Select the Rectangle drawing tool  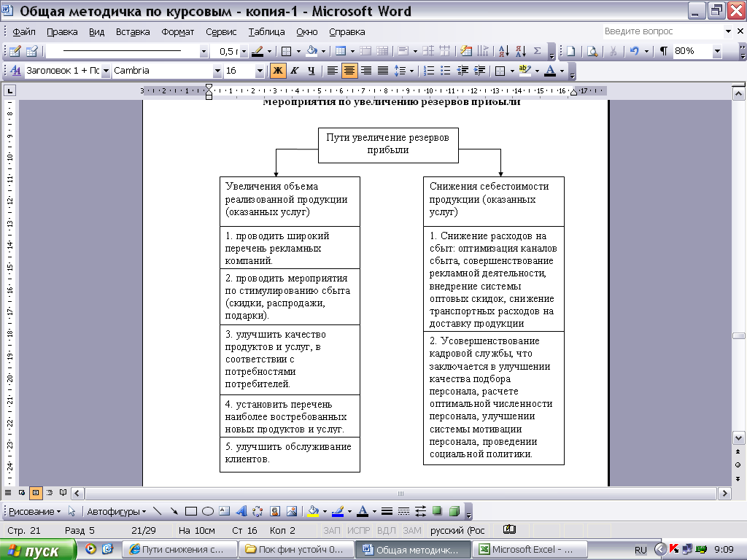pyautogui.click(x=191, y=511)
